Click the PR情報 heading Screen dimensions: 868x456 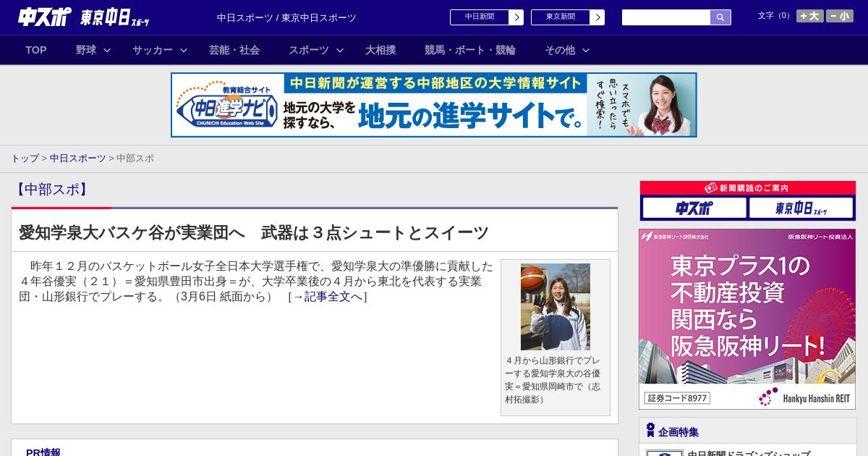(43, 452)
